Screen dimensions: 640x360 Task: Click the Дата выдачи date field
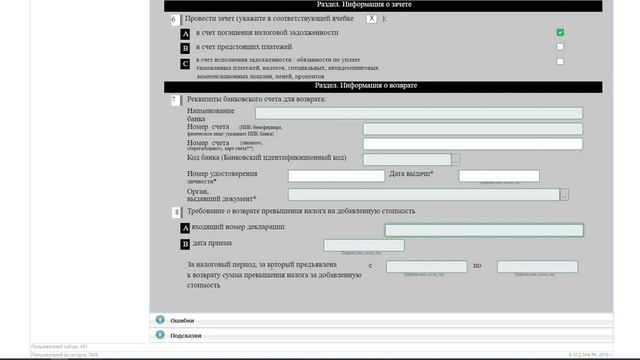click(499, 176)
